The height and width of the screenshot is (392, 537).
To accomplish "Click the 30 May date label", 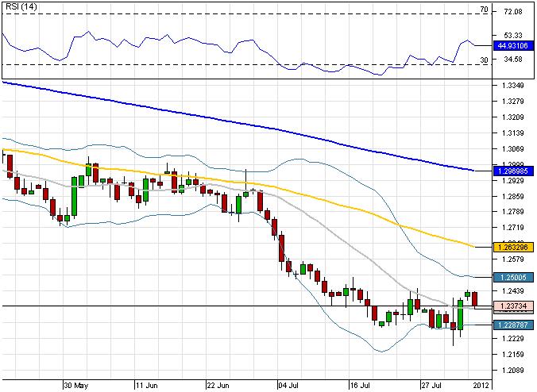I will tap(75, 383).
